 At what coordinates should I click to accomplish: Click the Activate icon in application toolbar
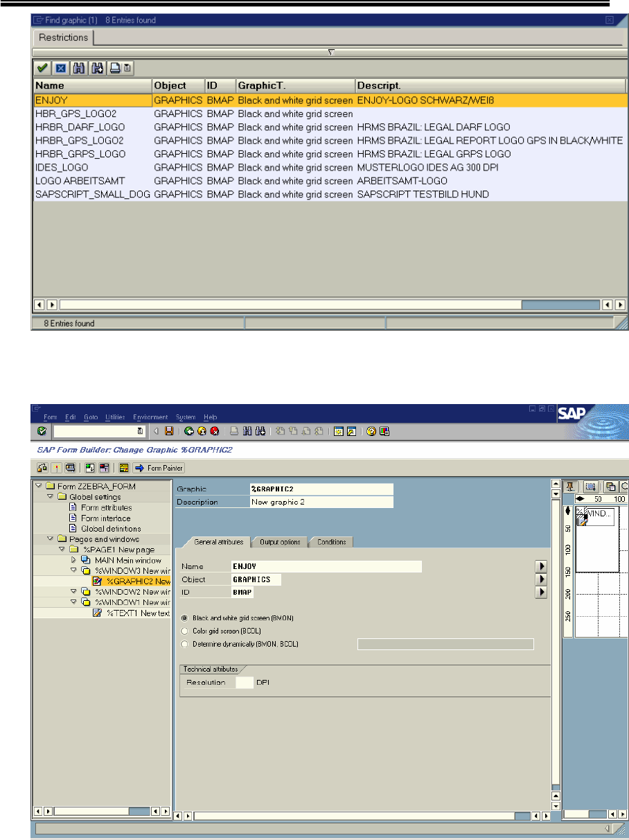pyautogui.click(x=56, y=468)
